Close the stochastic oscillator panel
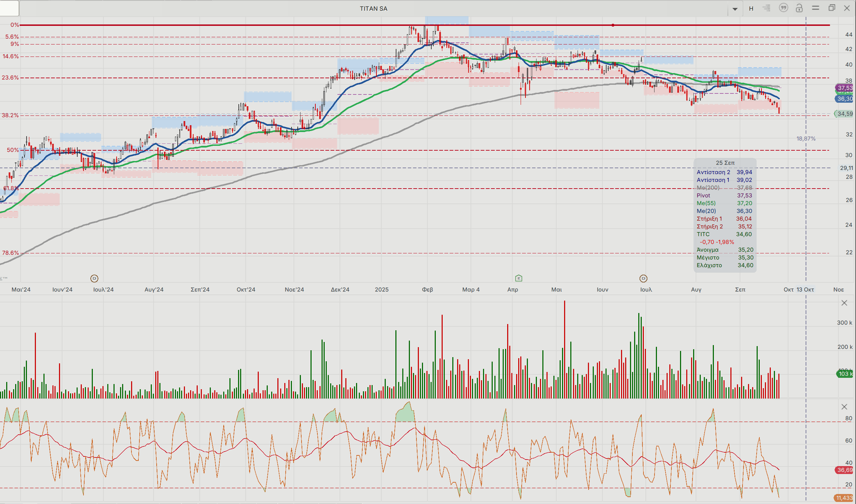 coord(844,407)
